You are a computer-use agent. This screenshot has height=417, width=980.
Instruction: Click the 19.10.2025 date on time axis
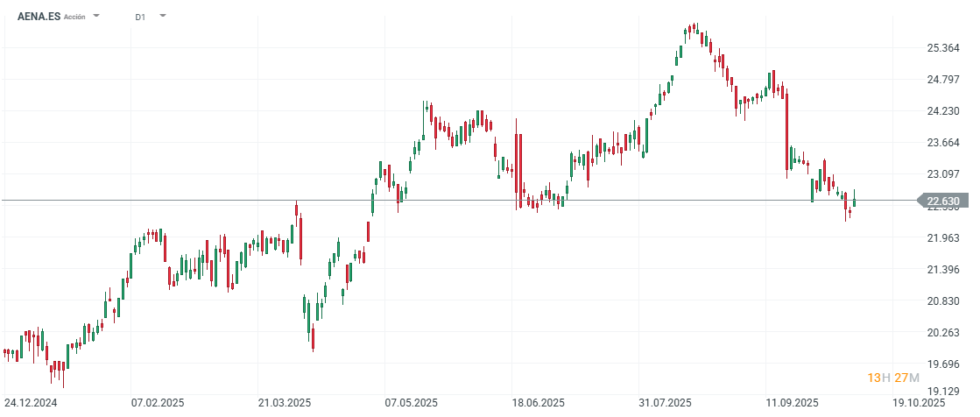pyautogui.click(x=920, y=403)
